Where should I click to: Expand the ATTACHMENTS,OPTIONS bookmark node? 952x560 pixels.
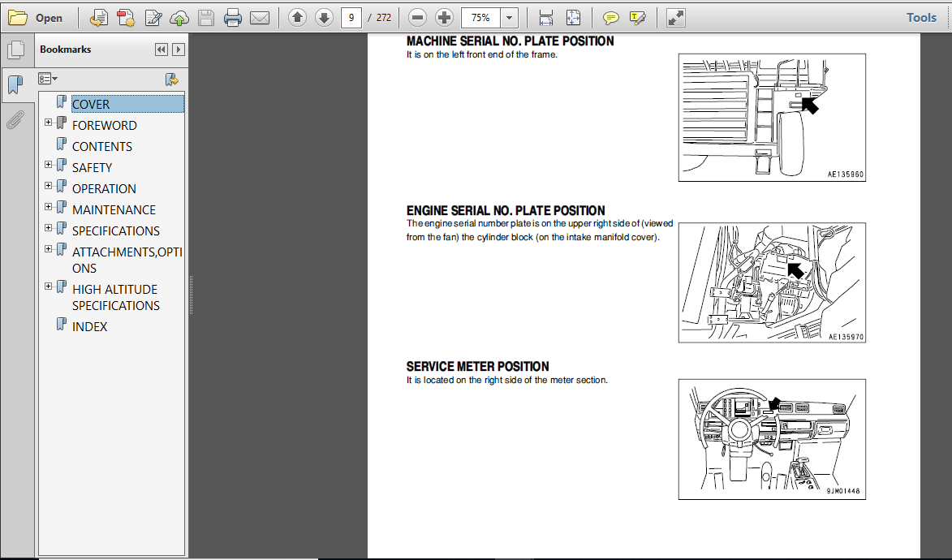[x=48, y=249]
